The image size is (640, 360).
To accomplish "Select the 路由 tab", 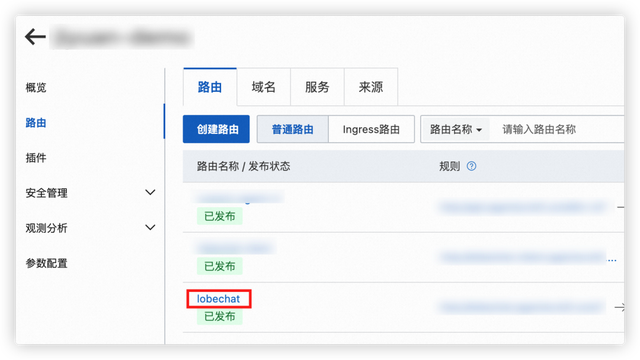I will click(210, 87).
